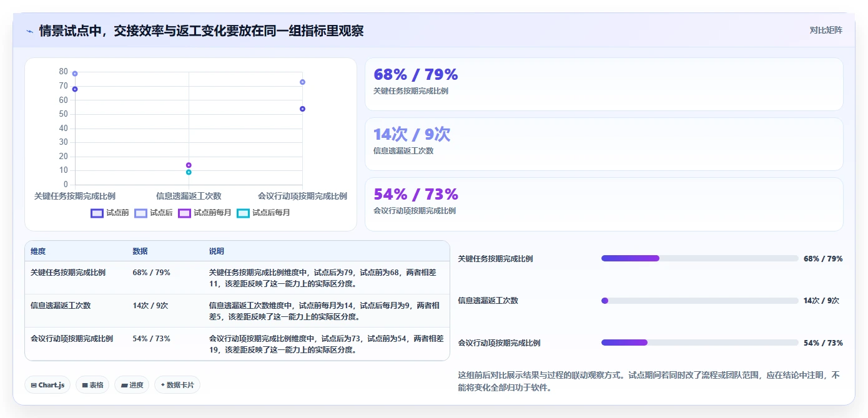Toggle the 试点后每月 legend item

click(264, 213)
